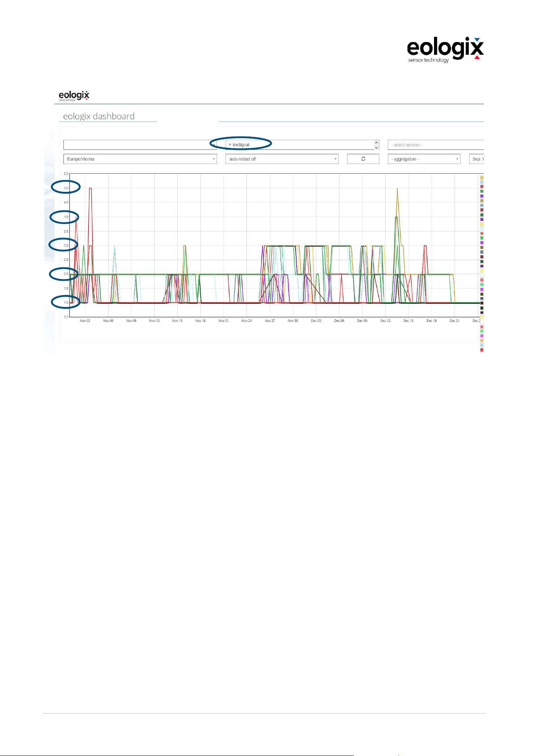Click the Nov 15 x-axis label
This screenshot has width=535, height=756.
point(177,321)
